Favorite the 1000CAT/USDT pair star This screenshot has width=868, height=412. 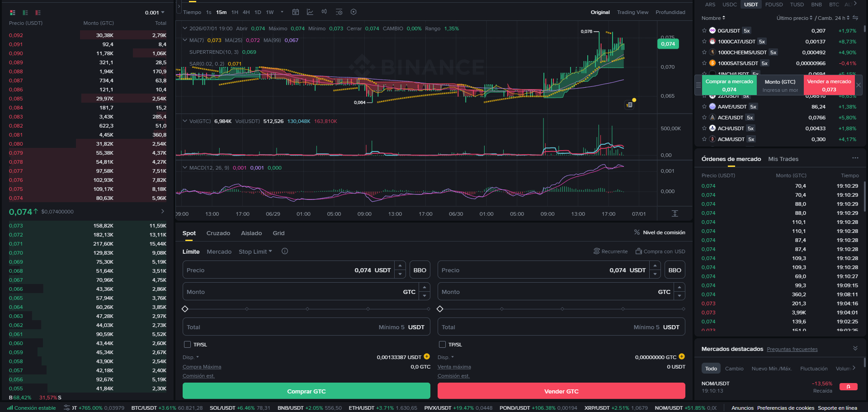pos(704,42)
